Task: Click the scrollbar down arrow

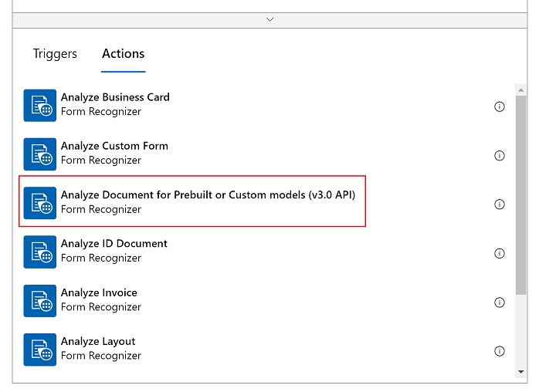Action: click(x=521, y=372)
